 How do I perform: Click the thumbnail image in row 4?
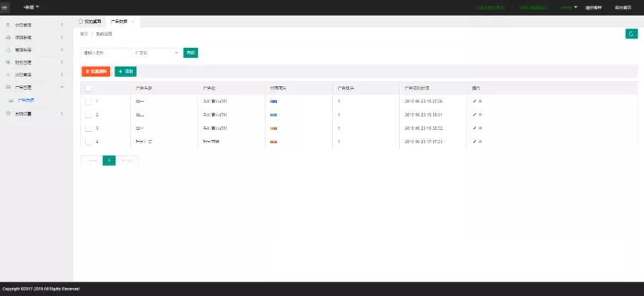coord(273,142)
